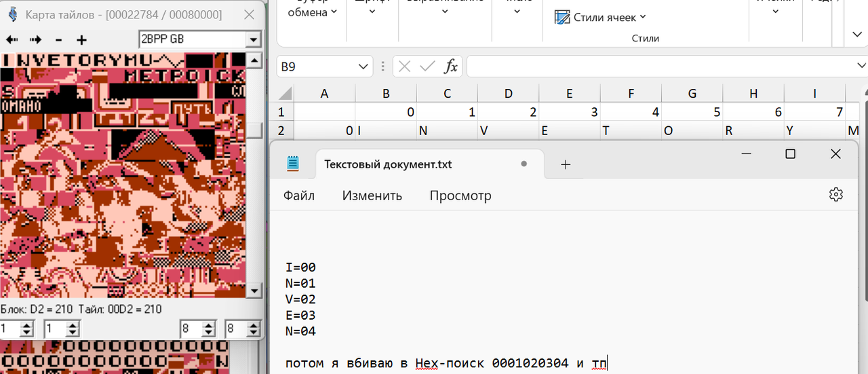
Task: Click the line 'V=02' in Notepad
Action: [301, 299]
